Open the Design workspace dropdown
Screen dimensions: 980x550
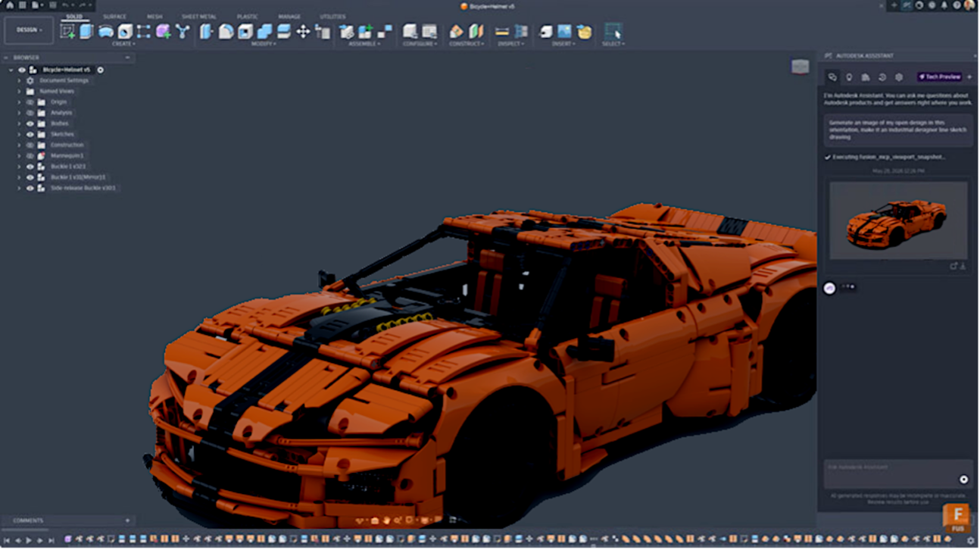point(30,30)
